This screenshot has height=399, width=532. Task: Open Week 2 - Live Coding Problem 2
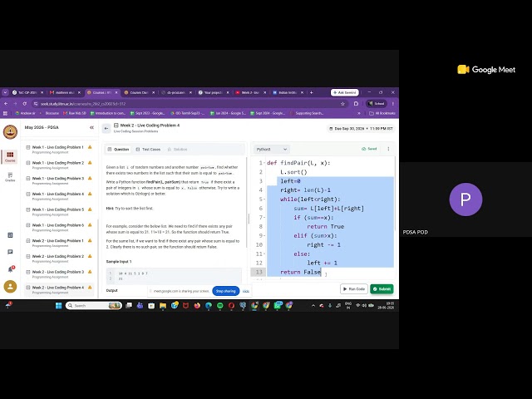58,259
